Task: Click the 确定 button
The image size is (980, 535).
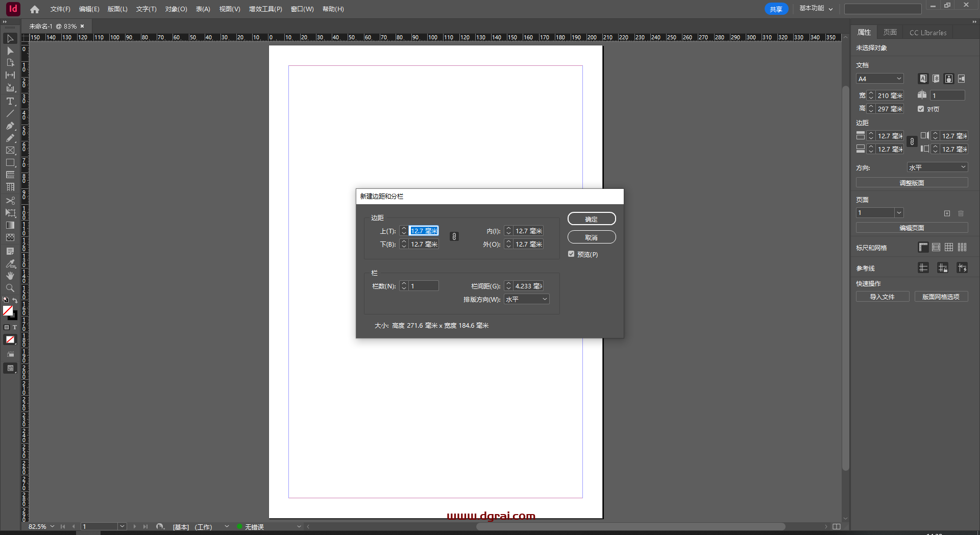Action: point(592,219)
